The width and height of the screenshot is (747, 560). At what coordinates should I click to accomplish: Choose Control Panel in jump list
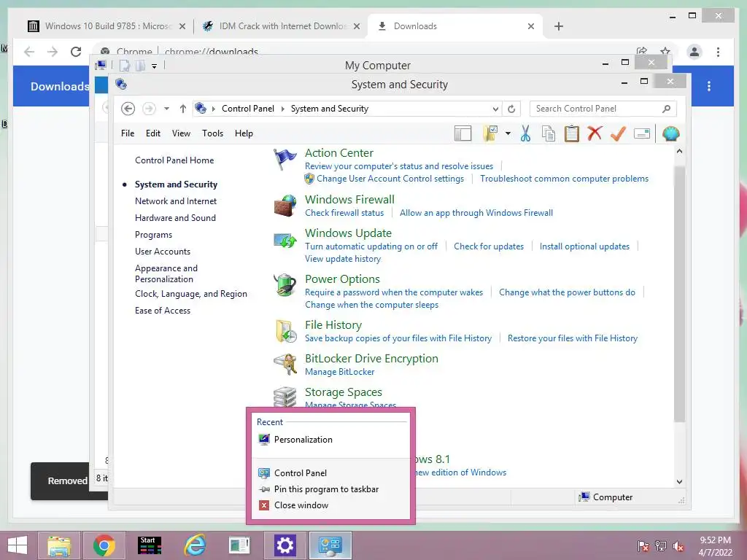pos(330,472)
